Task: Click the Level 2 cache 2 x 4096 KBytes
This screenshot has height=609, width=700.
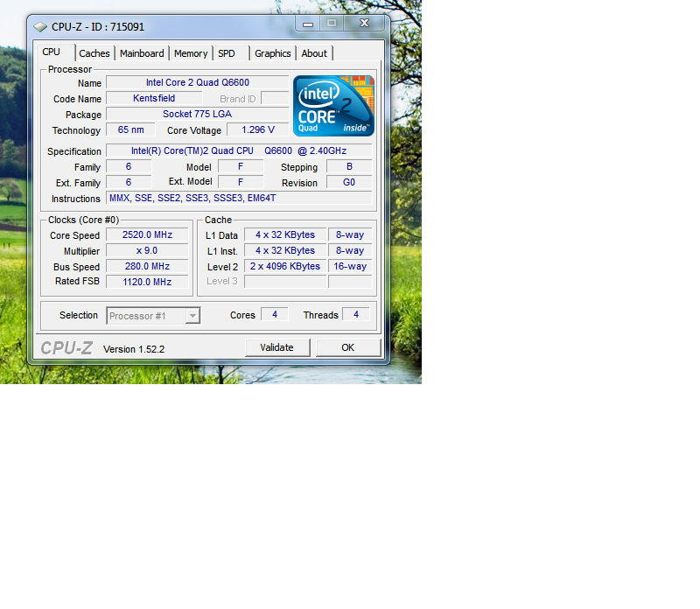Action: (285, 266)
